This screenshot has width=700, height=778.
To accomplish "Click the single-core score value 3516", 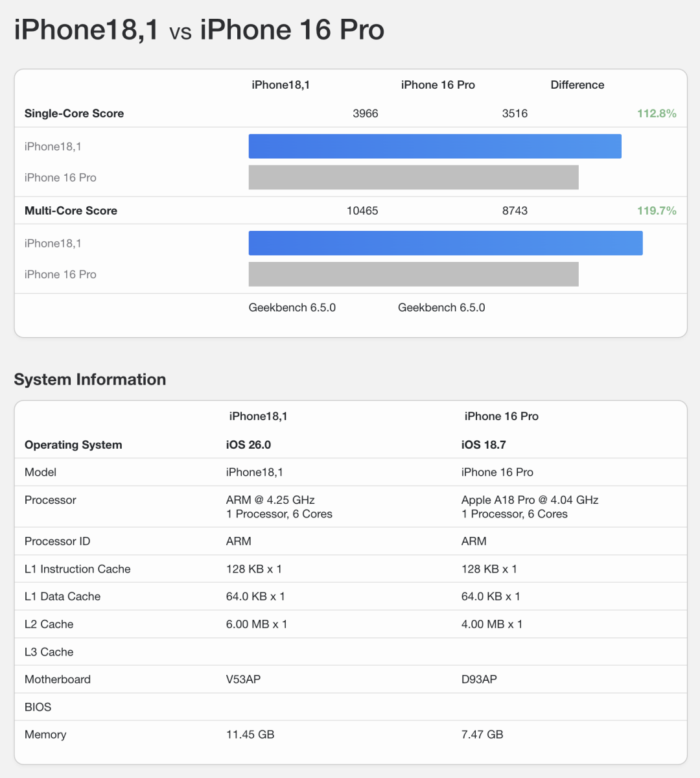I will tap(515, 113).
